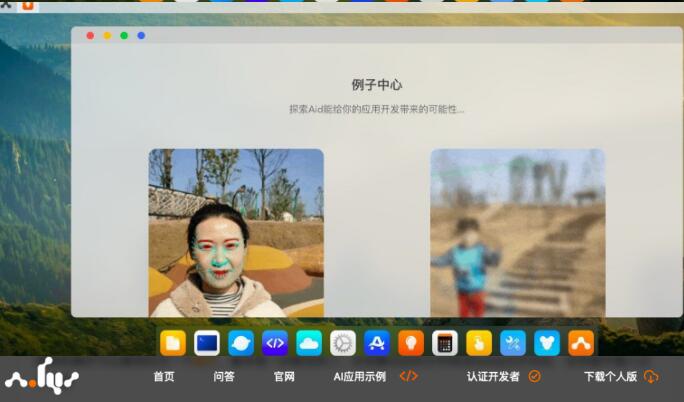Open the blue planet browser dock icon
Screen dimensions: 684x402
(x=241, y=343)
